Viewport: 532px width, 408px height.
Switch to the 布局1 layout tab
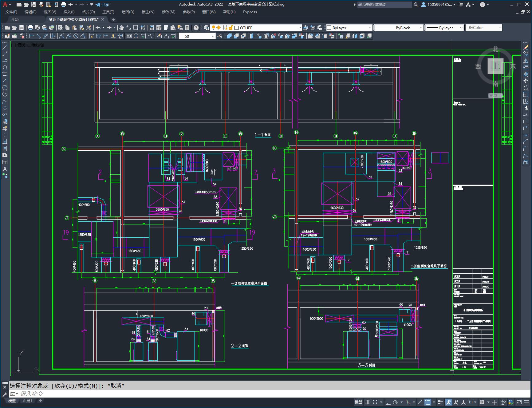click(x=27, y=401)
